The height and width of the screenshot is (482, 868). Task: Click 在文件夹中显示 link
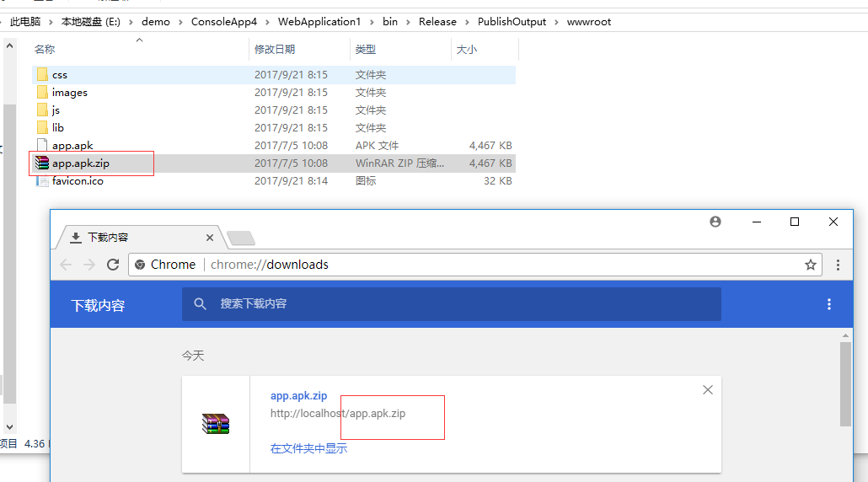[x=308, y=448]
